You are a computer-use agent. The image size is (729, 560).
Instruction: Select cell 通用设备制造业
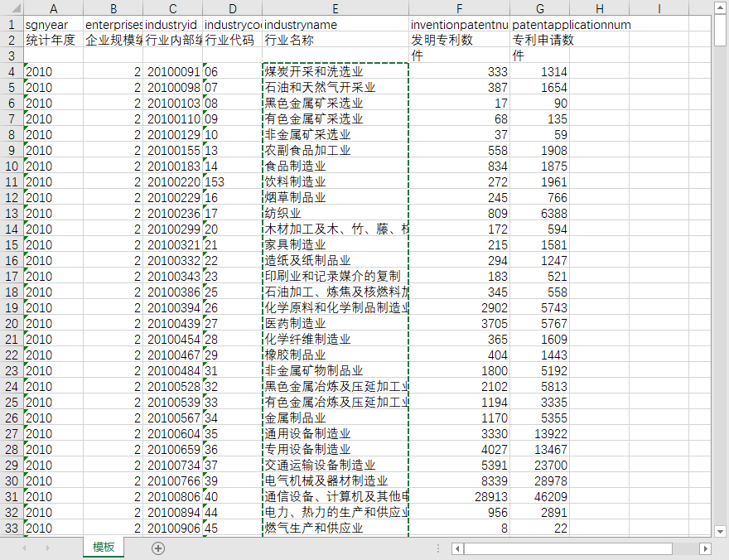pyautogui.click(x=336, y=433)
